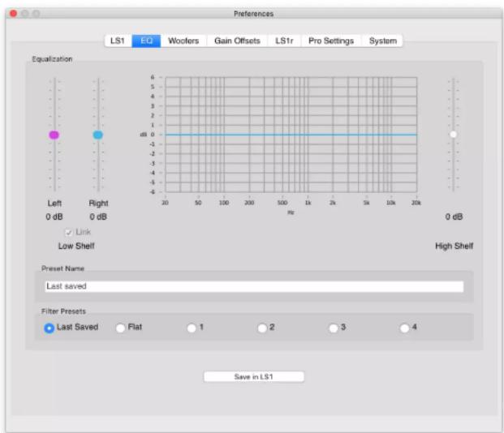Viewport: 504px width, 433px height.
Task: Select the EQ tab
Action: pos(146,41)
